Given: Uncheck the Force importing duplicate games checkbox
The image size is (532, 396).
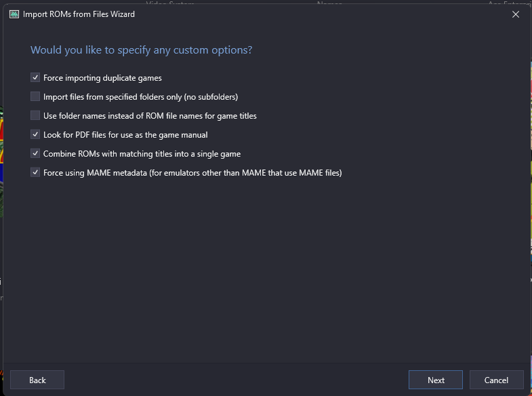Looking at the screenshot, I should click(35, 78).
